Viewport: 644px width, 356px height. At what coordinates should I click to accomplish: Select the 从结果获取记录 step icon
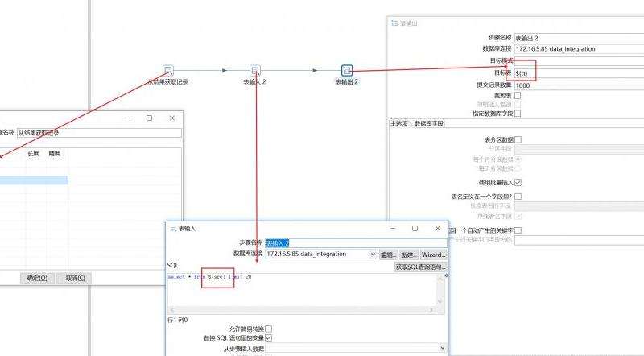pyautogui.click(x=168, y=70)
